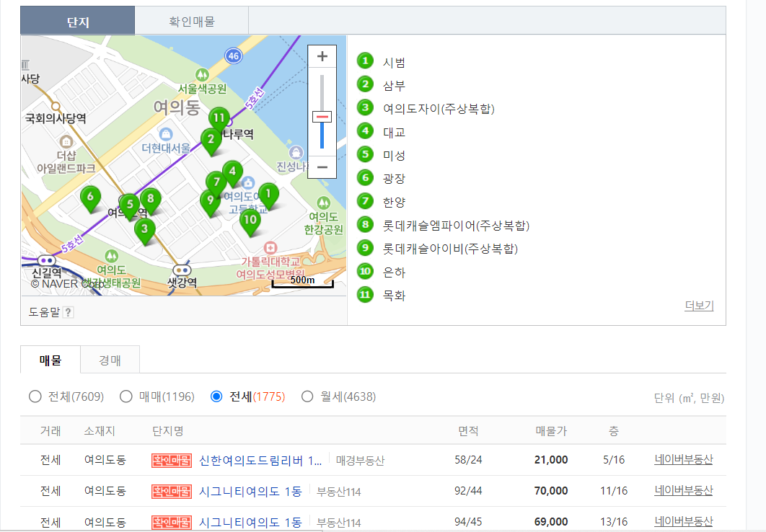Click the 매경부동산 agency label

(x=360, y=460)
